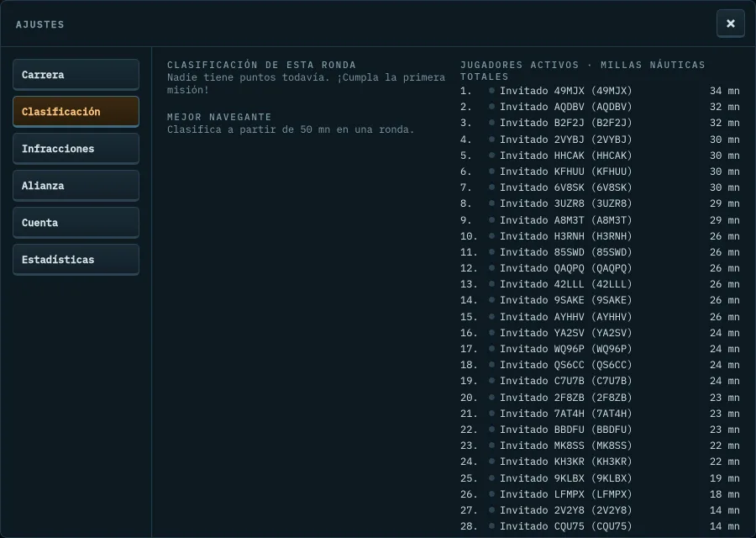Open the Alianza tab

pos(76,186)
